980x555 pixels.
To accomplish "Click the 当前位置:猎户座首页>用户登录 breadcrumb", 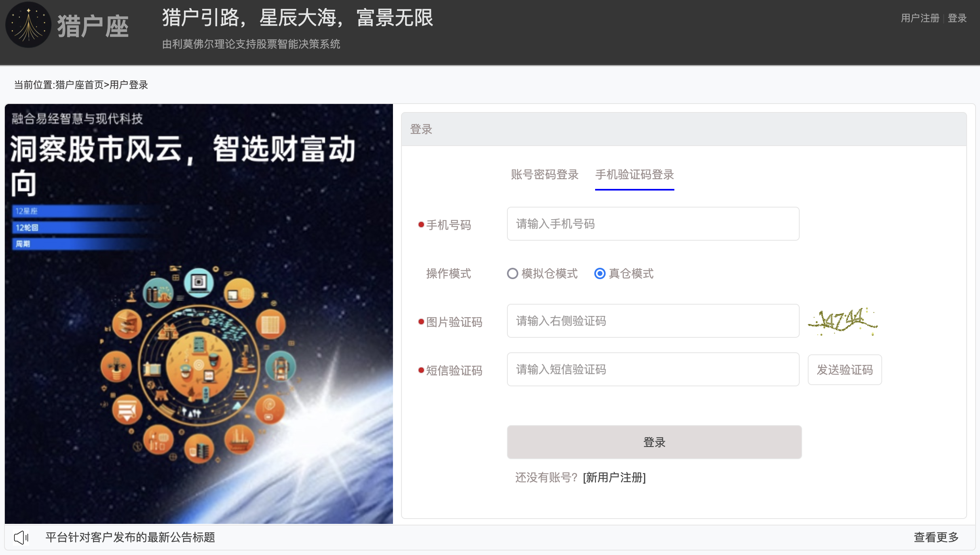I will tap(81, 85).
